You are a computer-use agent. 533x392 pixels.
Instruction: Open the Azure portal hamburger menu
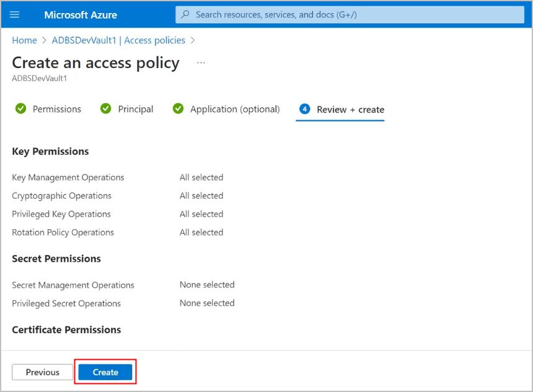point(14,14)
